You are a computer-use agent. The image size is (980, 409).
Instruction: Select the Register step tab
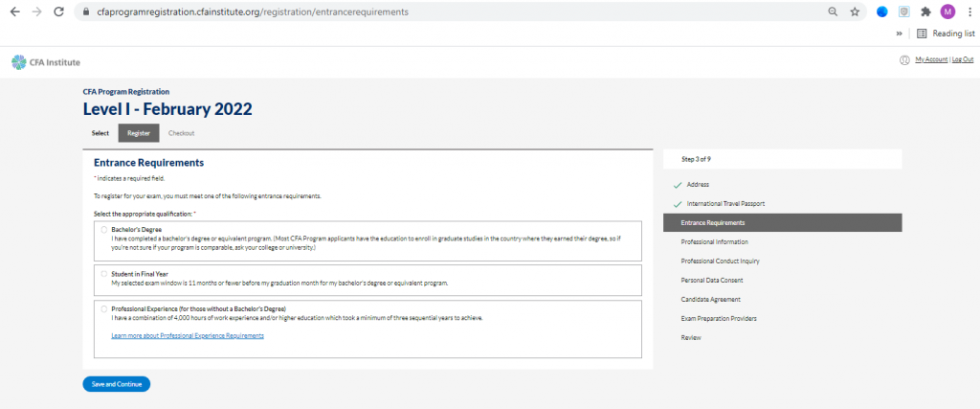pyautogui.click(x=139, y=133)
